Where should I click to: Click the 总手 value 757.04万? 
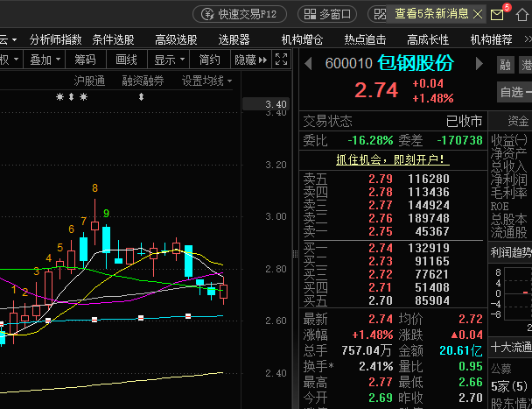[367, 350]
